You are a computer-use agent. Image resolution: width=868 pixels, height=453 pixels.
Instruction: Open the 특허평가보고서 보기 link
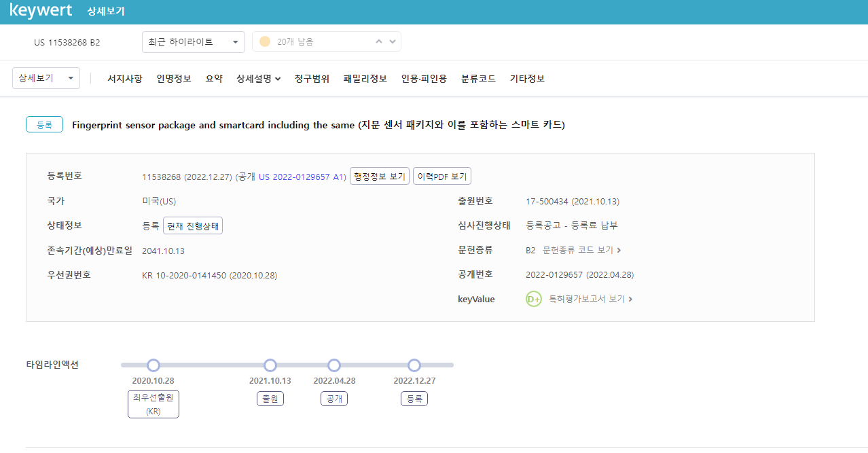click(590, 299)
